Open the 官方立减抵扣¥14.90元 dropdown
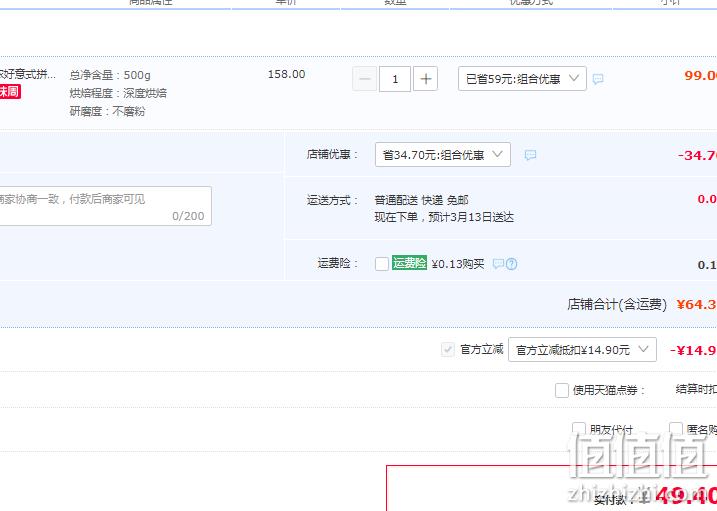The height and width of the screenshot is (511, 717). (x=582, y=350)
